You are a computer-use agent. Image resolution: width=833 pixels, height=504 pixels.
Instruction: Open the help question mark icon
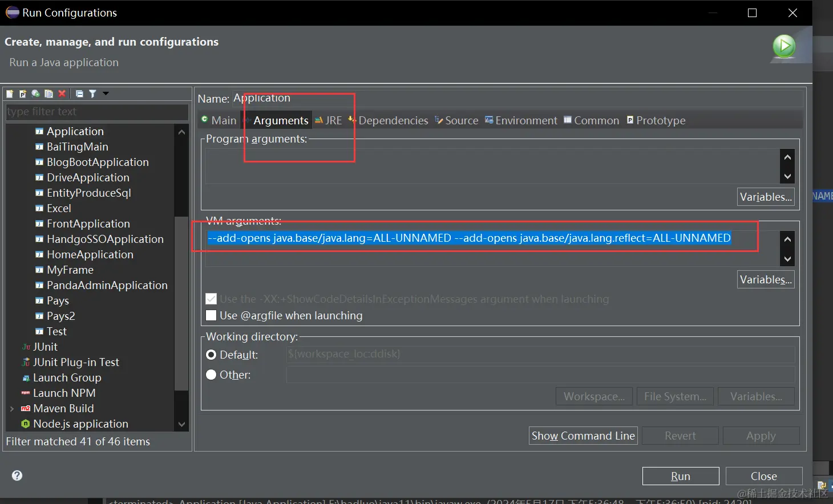[x=17, y=475]
